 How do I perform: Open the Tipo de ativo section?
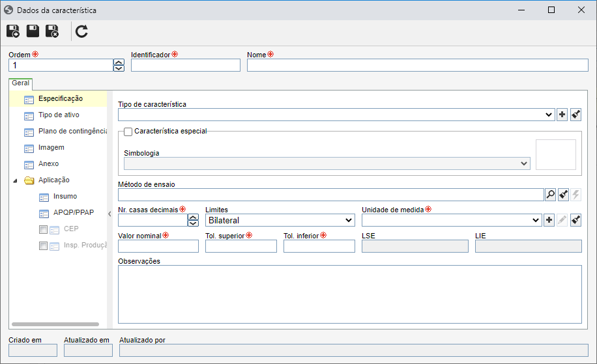[x=59, y=115]
